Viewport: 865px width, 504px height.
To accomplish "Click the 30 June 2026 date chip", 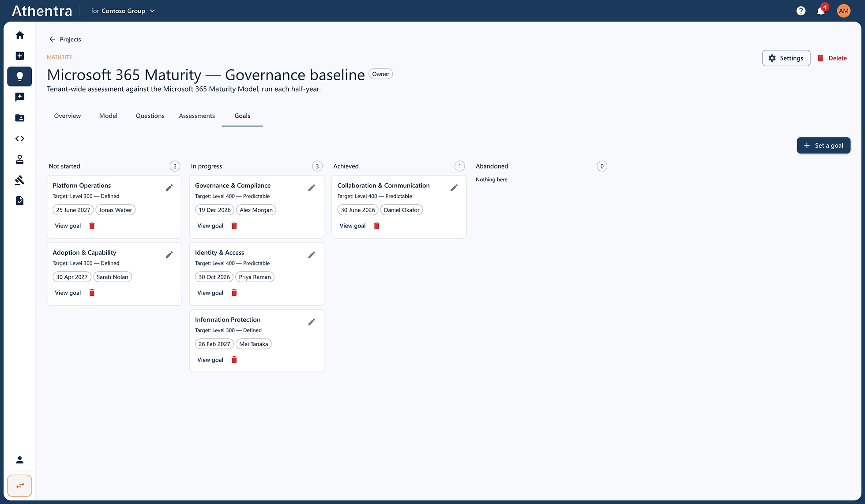I will (x=358, y=210).
